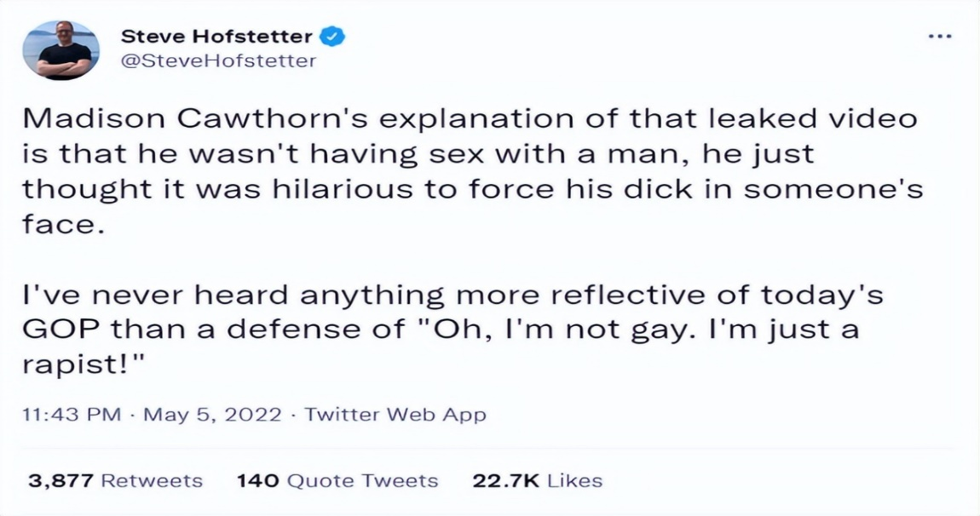View the 3,877 Retweets list
This screenshot has width=980, height=516.
tap(116, 480)
